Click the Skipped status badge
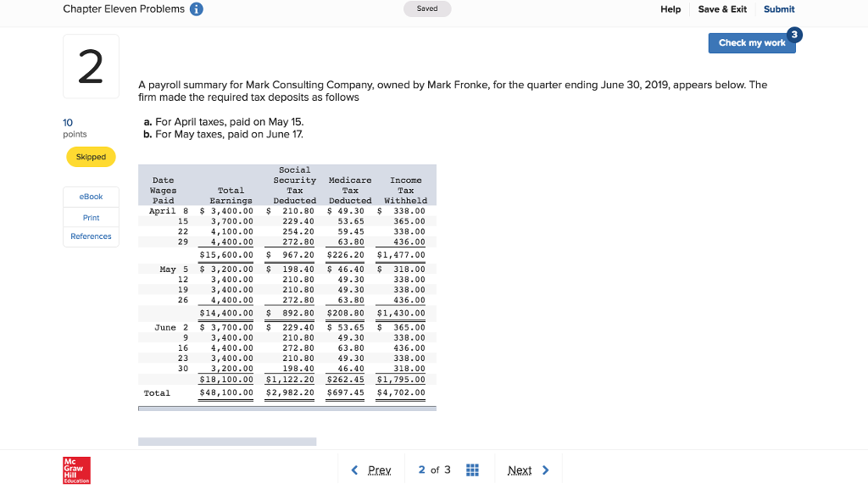 pos(91,157)
